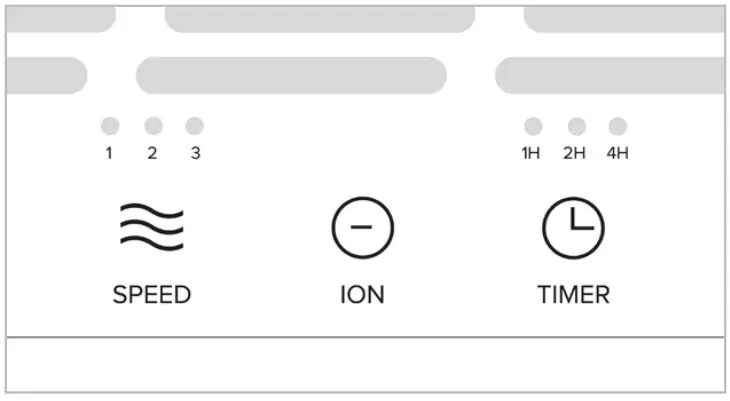Select the 4H timer indicator light
This screenshot has height=401, width=730.
618,126
